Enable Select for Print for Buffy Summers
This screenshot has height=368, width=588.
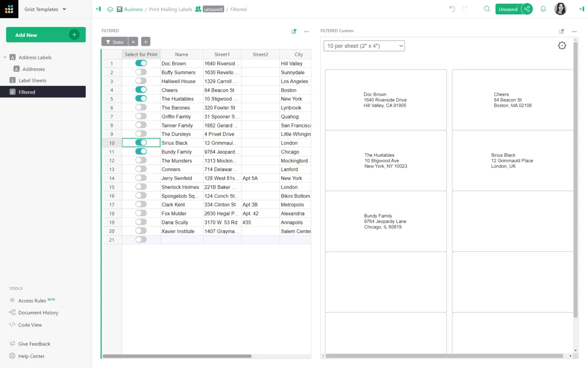141,72
